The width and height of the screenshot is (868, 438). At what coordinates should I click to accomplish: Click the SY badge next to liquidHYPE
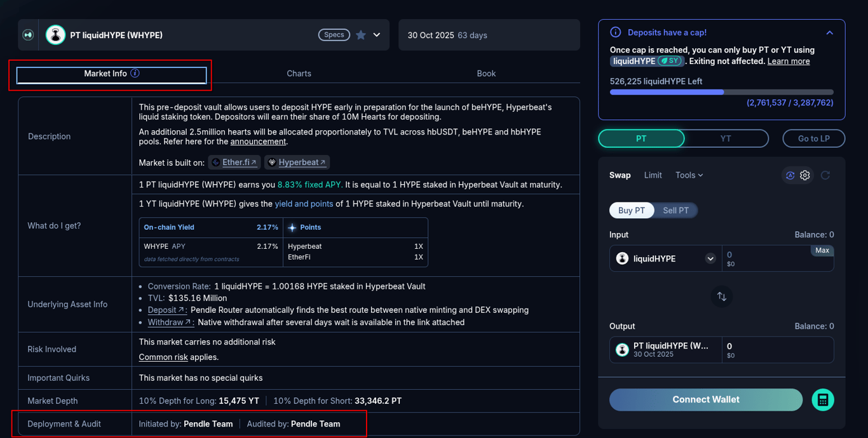pyautogui.click(x=670, y=61)
